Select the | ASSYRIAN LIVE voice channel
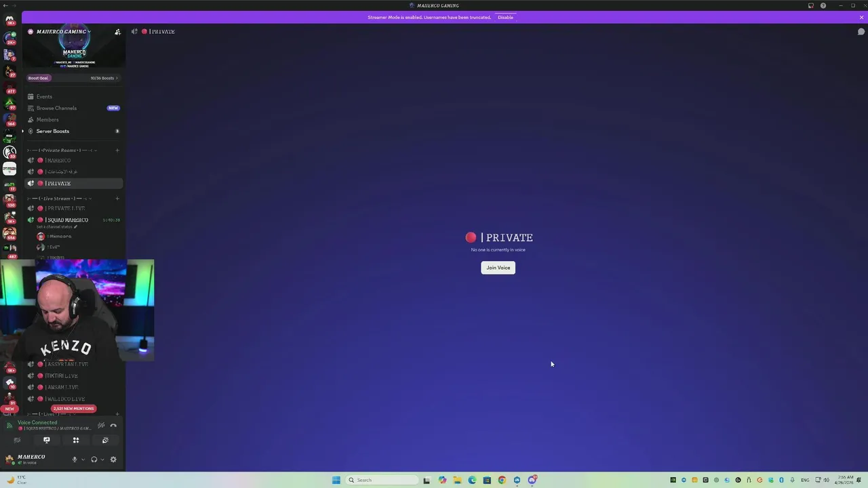This screenshot has height=488, width=868. [74, 365]
